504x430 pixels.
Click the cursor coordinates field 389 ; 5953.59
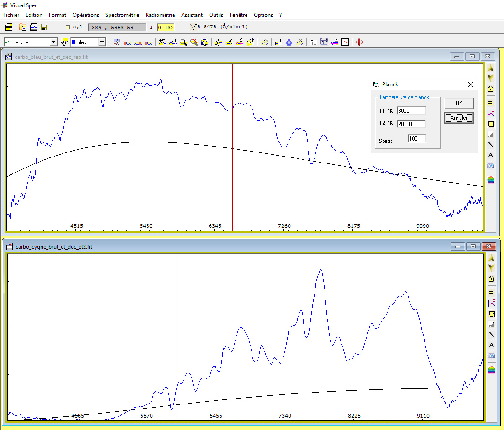click(117, 27)
